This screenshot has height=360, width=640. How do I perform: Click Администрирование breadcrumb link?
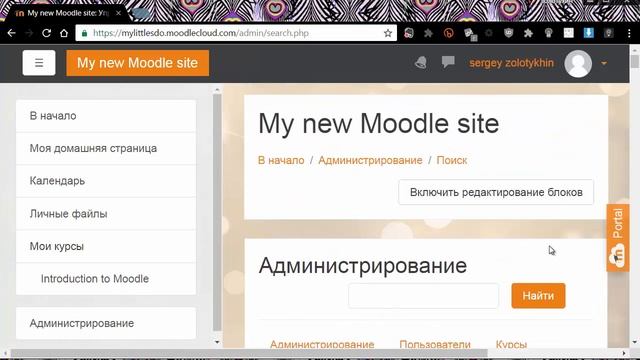(370, 160)
